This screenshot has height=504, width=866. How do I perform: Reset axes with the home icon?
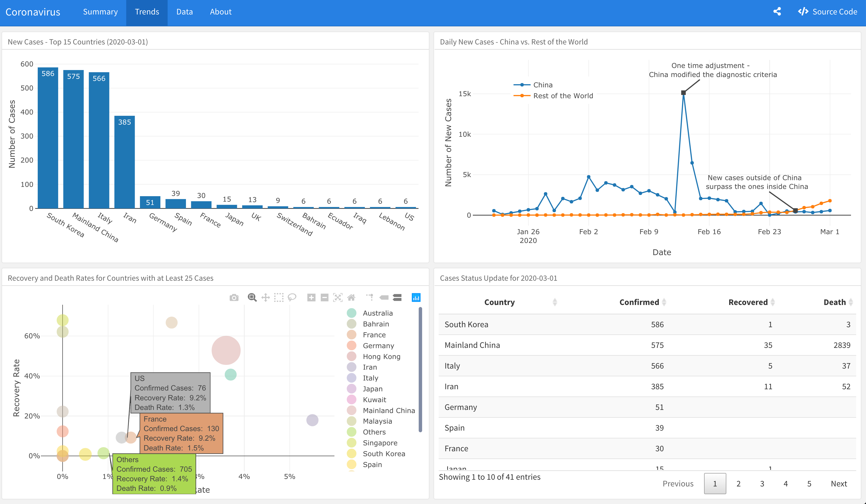pos(351,298)
